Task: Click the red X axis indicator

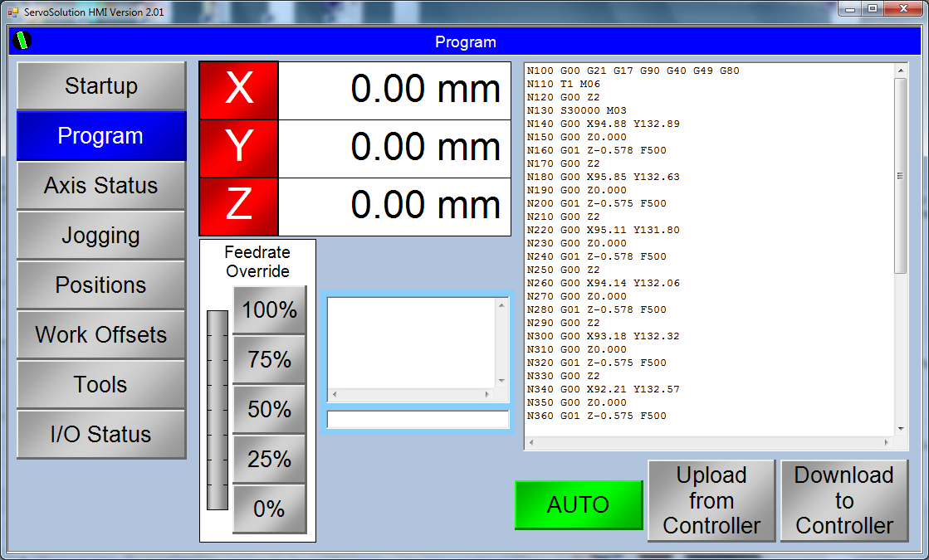Action: click(239, 90)
